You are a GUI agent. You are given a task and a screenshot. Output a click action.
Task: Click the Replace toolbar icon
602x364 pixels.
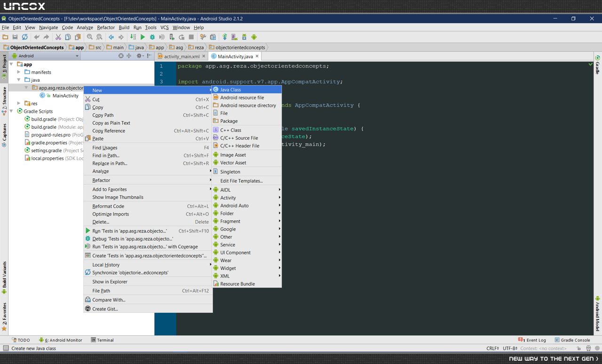pos(99,37)
